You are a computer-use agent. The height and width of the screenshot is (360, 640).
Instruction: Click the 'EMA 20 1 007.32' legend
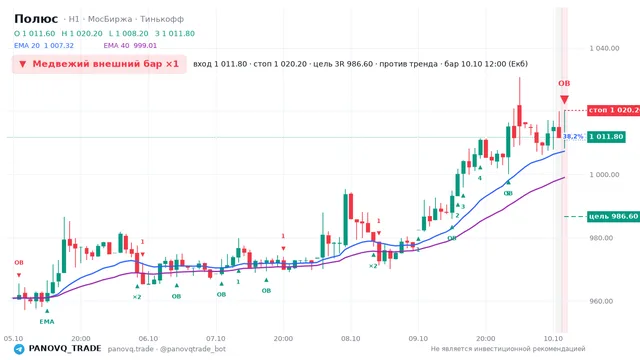pyautogui.click(x=44, y=46)
